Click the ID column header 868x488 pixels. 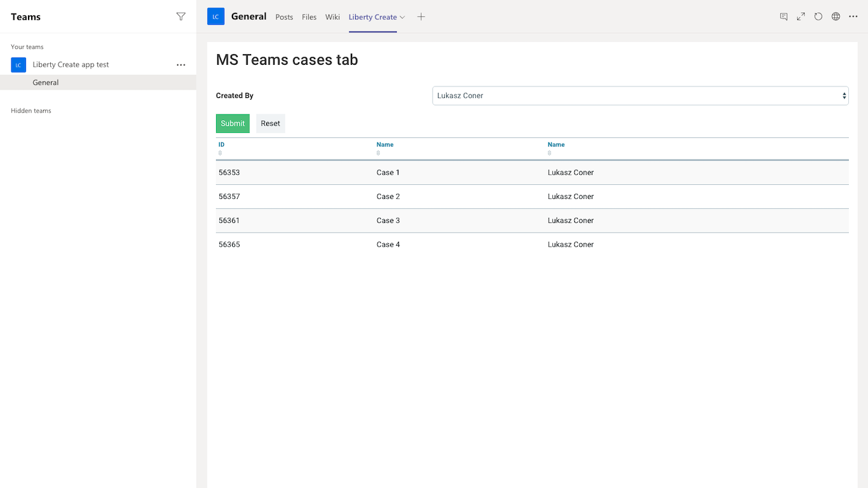tap(222, 145)
